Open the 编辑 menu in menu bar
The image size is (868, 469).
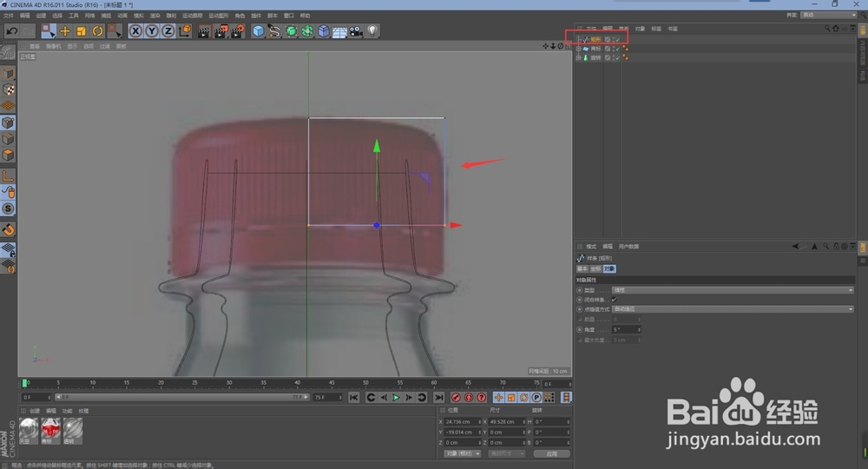(x=25, y=16)
